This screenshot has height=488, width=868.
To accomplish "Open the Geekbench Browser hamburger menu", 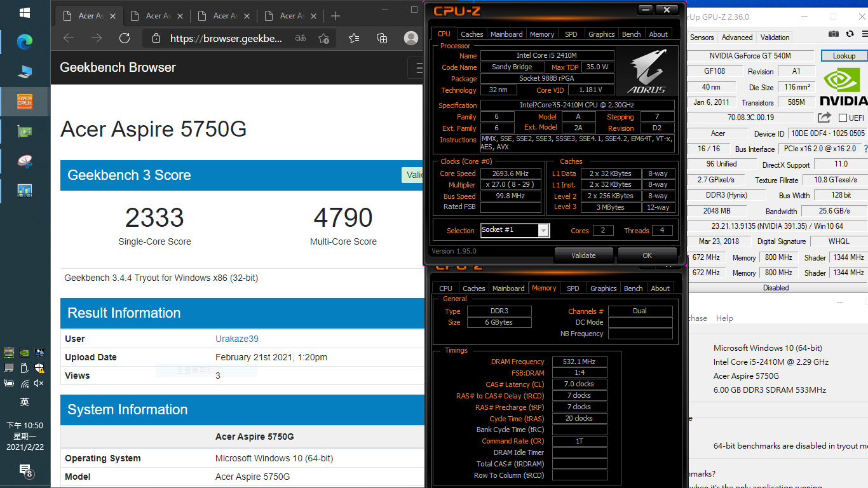I will (x=416, y=67).
